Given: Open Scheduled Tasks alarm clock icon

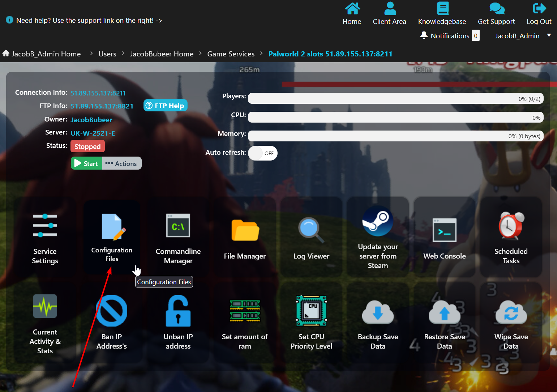Looking at the screenshot, I should tap(511, 226).
